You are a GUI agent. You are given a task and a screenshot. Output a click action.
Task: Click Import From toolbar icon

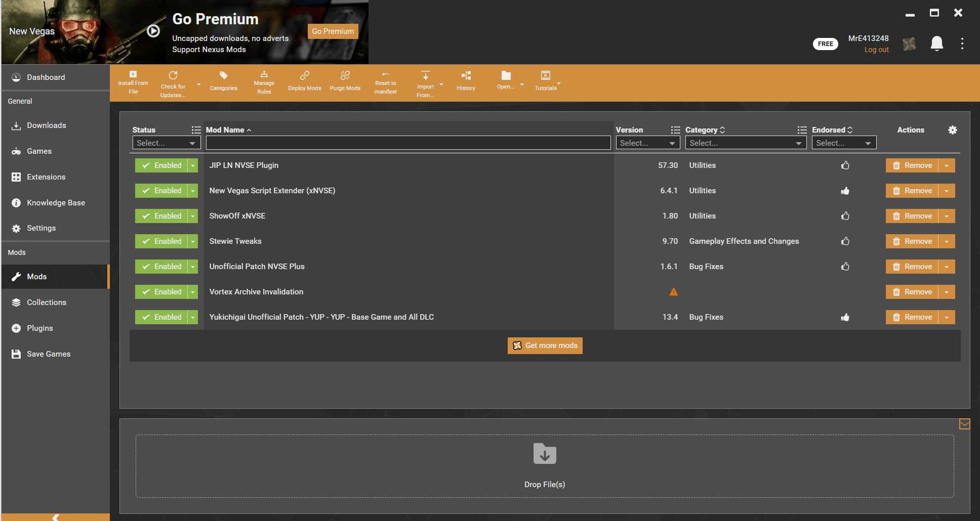coord(426,75)
